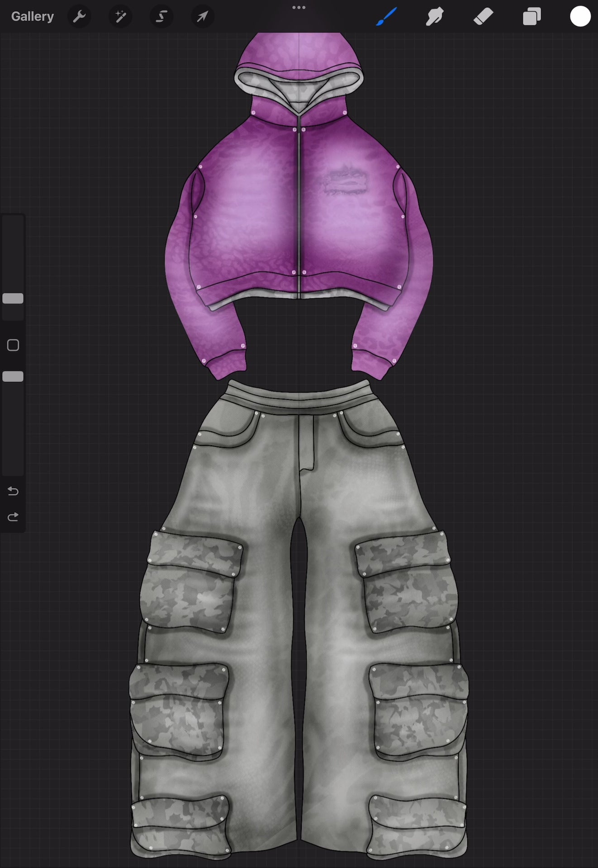Select the Brush tool
This screenshot has width=598, height=868.
386,17
